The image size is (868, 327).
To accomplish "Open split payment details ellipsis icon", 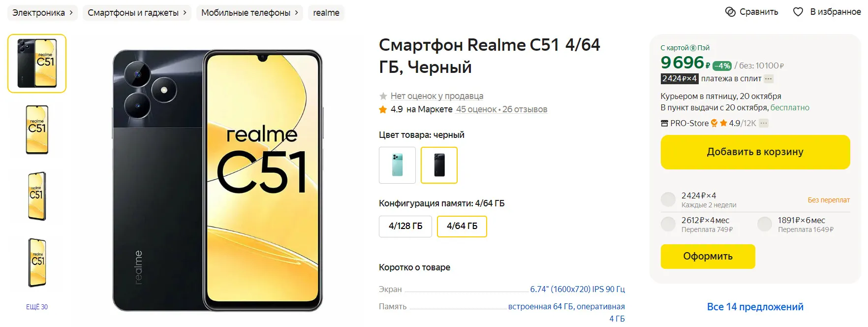I will [x=769, y=79].
